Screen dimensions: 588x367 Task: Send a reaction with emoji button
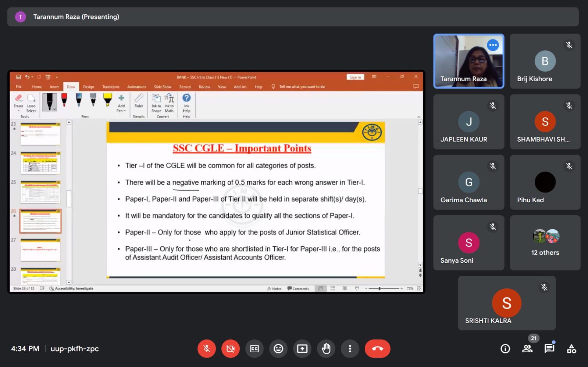278,349
